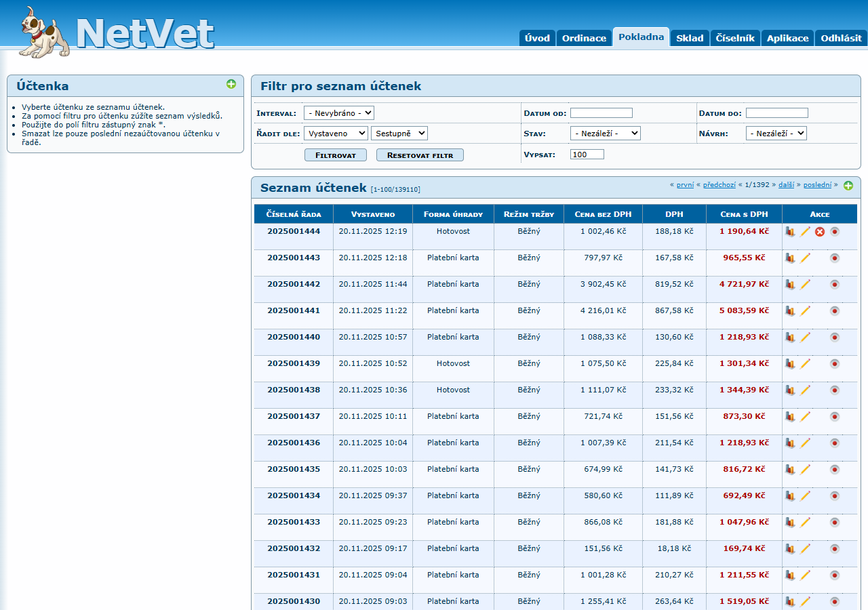Viewport: 868px width, 610px height.
Task: Click the Odhlásit tab to log out
Action: [841, 38]
